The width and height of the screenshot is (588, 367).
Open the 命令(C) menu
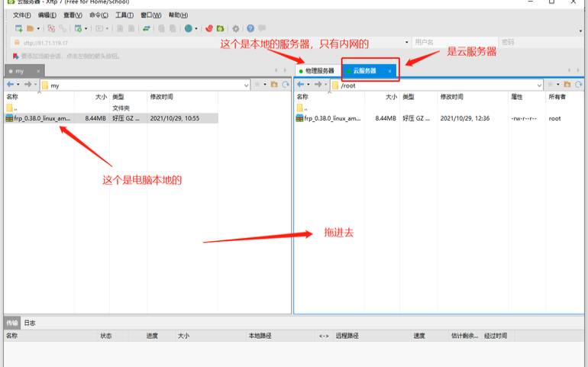99,15
